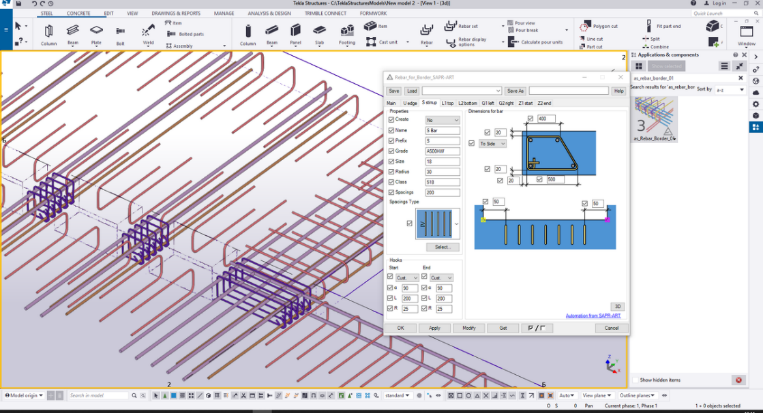Viewport: 763px width, 413px height.
Task: Select the concrete Column tool
Action: [248, 35]
